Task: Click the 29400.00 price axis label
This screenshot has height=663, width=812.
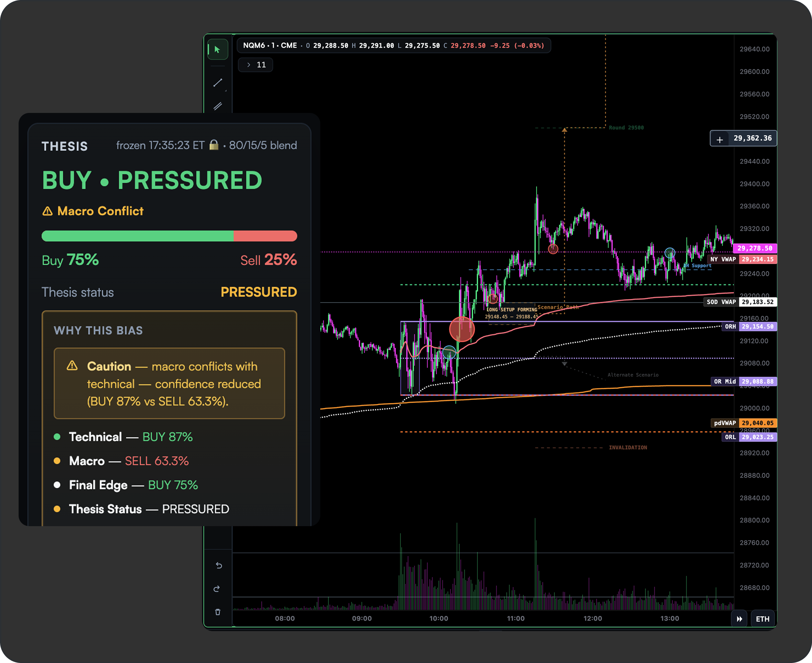Action: point(754,184)
